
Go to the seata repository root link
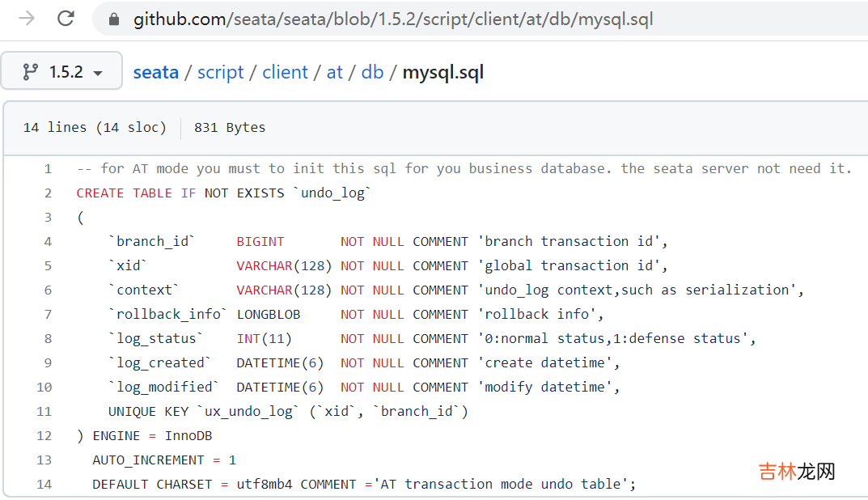155,72
